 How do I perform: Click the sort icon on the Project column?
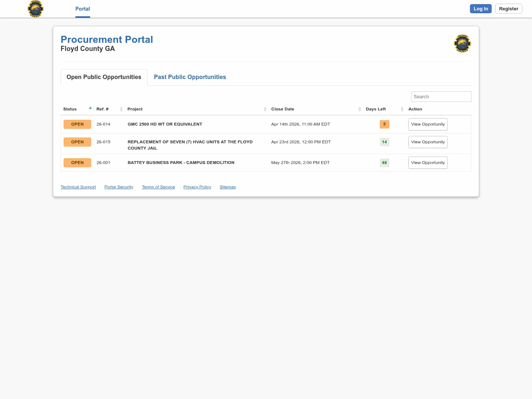(x=265, y=109)
